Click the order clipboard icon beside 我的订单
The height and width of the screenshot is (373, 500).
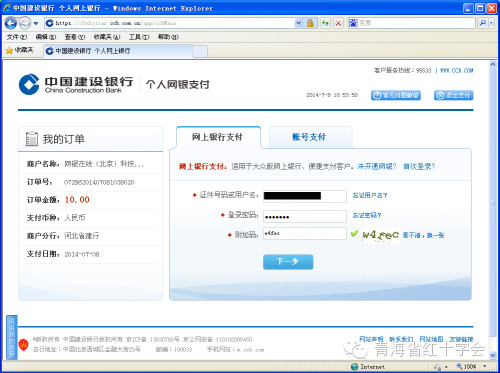click(x=32, y=139)
